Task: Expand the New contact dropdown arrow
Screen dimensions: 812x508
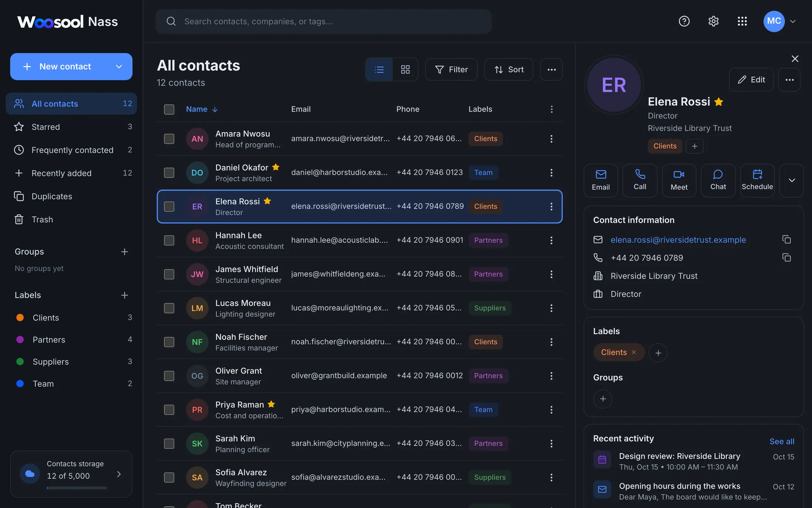Action: click(x=119, y=67)
